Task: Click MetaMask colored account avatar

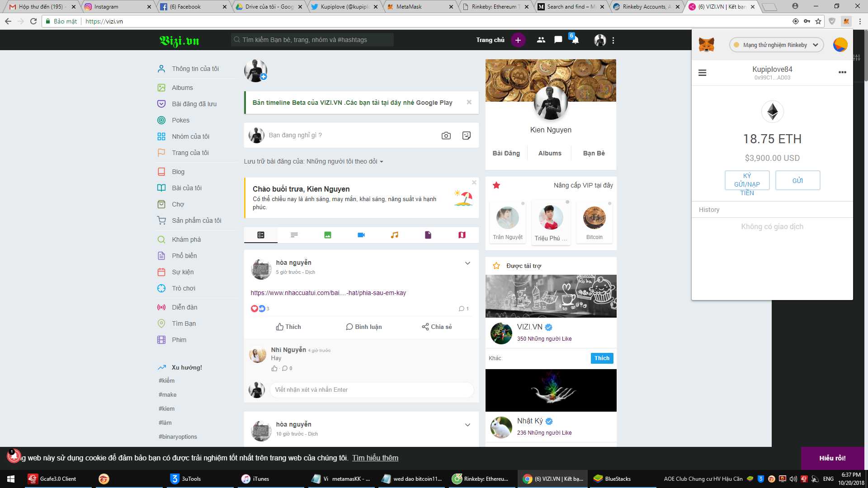Action: click(840, 45)
